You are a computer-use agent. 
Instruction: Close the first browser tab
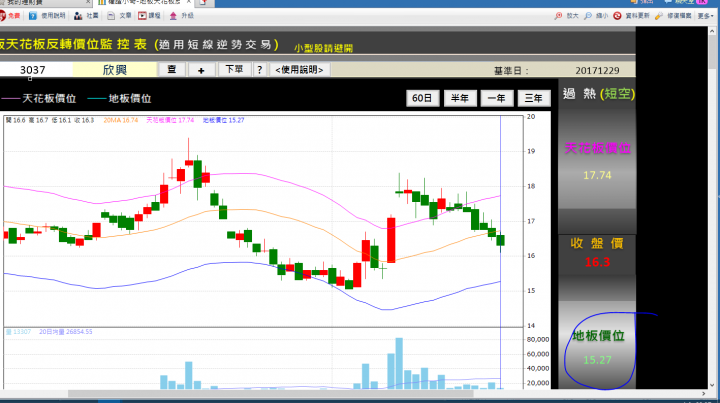(x=88, y=2)
